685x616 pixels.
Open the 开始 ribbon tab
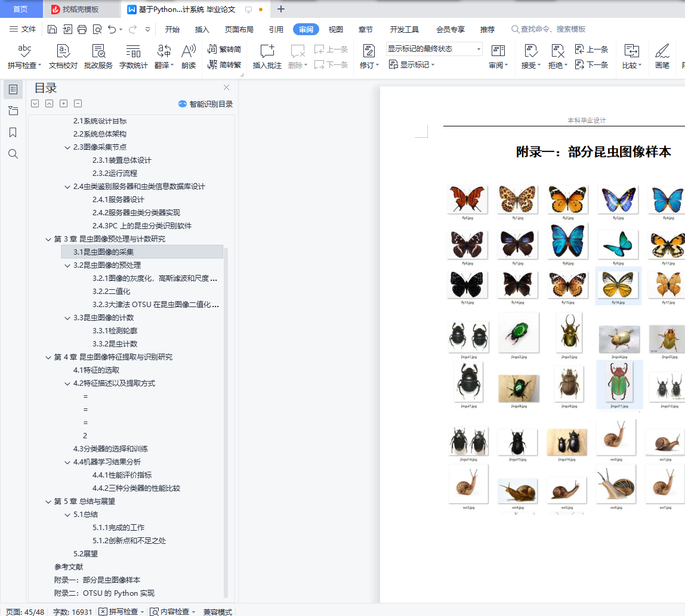tap(172, 29)
